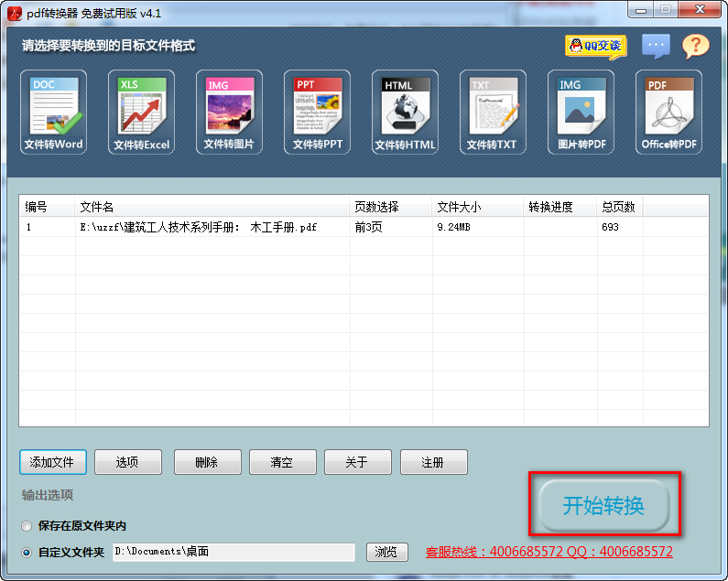Click the 总页数 column header
The height and width of the screenshot is (581, 728).
click(x=620, y=207)
